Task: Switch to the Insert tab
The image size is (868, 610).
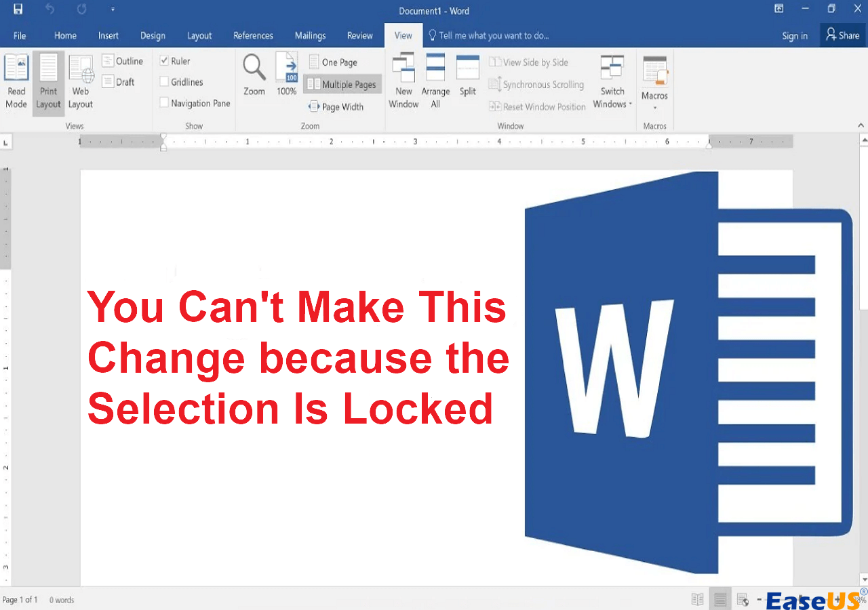Action: (x=108, y=35)
